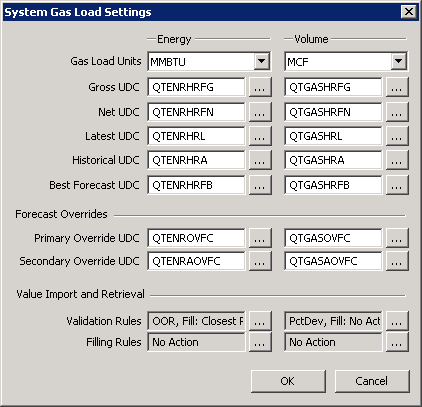Viewport: 422px width, 407px height.
Task: Edit Volume Validation Rules via ellipsis button
Action: point(397,321)
